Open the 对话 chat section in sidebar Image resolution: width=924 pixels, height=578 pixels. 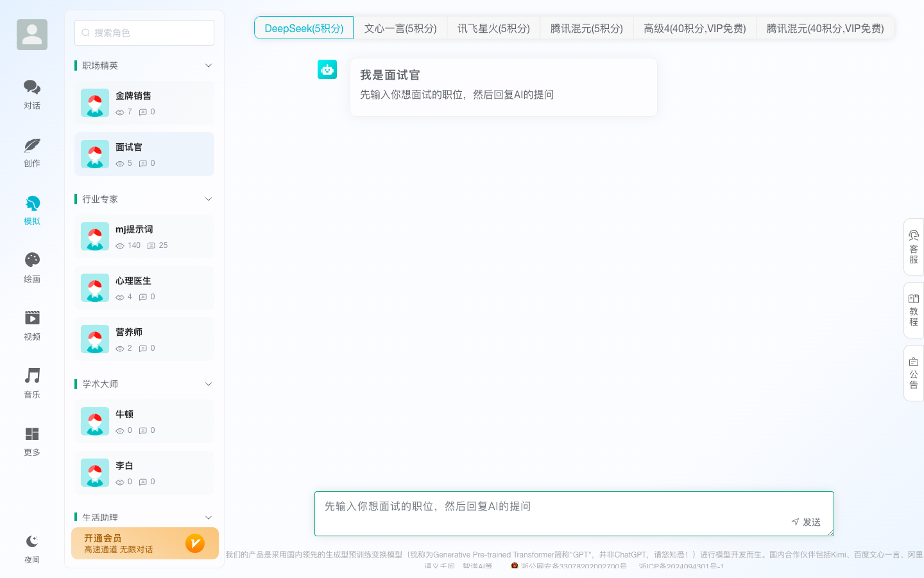pyautogui.click(x=31, y=94)
